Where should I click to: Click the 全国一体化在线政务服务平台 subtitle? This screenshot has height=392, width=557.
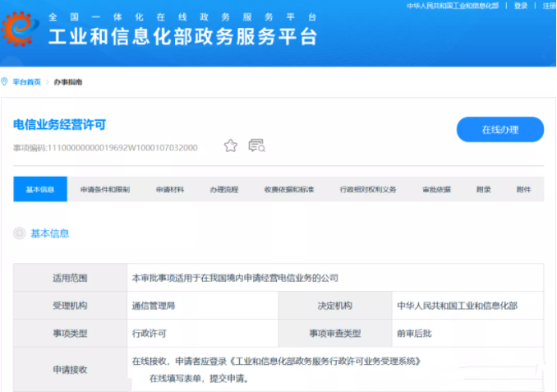tap(182, 16)
